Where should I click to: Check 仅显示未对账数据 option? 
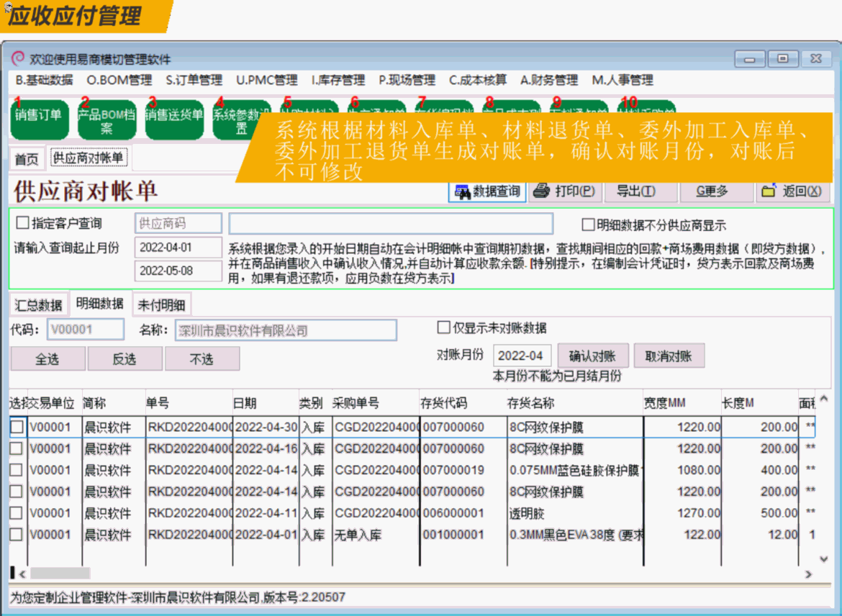coord(443,327)
